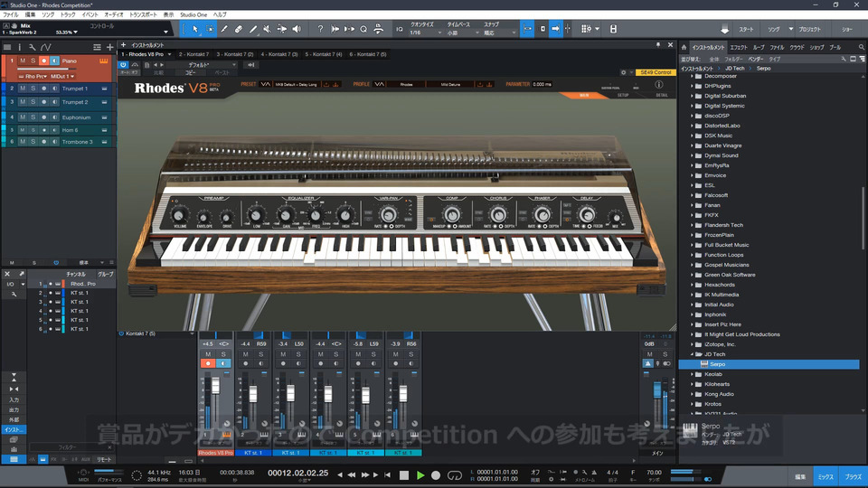This screenshot has height=488, width=868.
Task: Expand the iZotope, Inc. folder
Action: tap(692, 344)
